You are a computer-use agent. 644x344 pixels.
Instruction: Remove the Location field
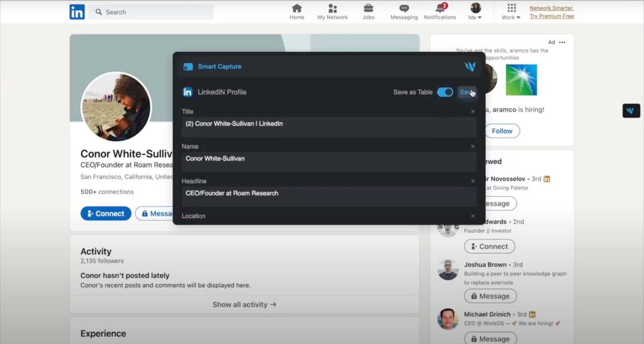tap(473, 216)
